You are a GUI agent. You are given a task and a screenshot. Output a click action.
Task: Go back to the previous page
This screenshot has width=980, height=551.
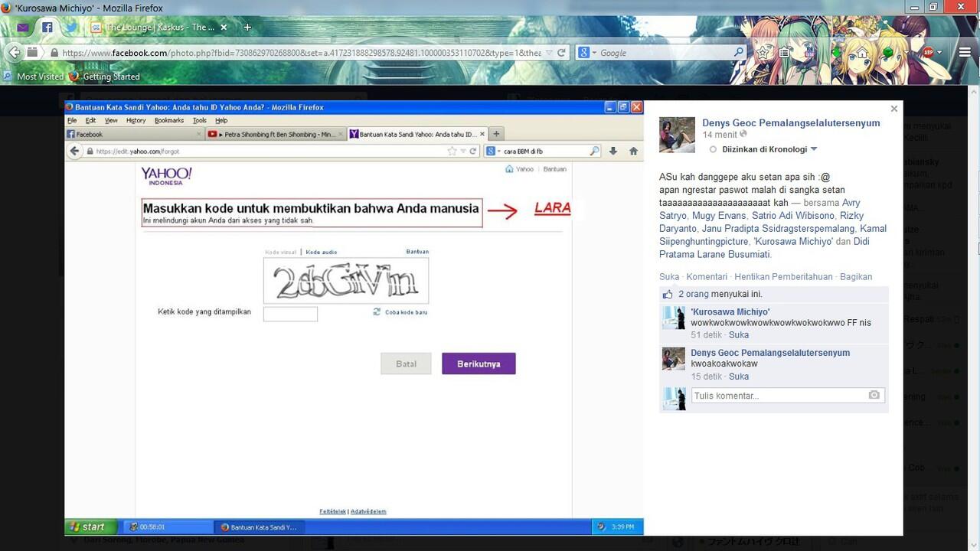tap(14, 53)
